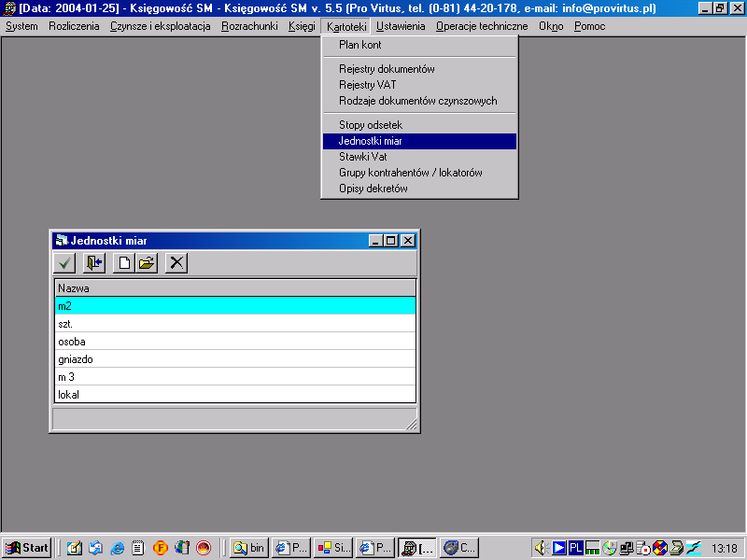The image size is (747, 560).
Task: Click the resize grip of Jednostki miar window
Action: pos(411,425)
